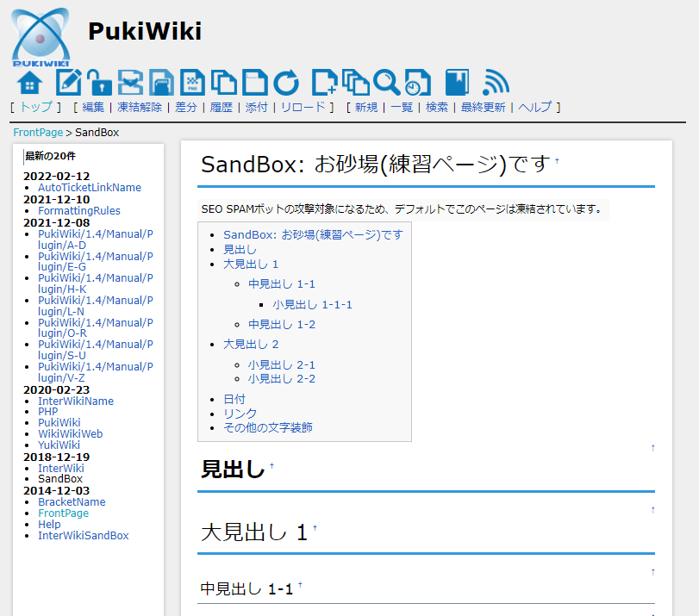Open the 一覧 menu link
The height and width of the screenshot is (616, 699).
(402, 107)
